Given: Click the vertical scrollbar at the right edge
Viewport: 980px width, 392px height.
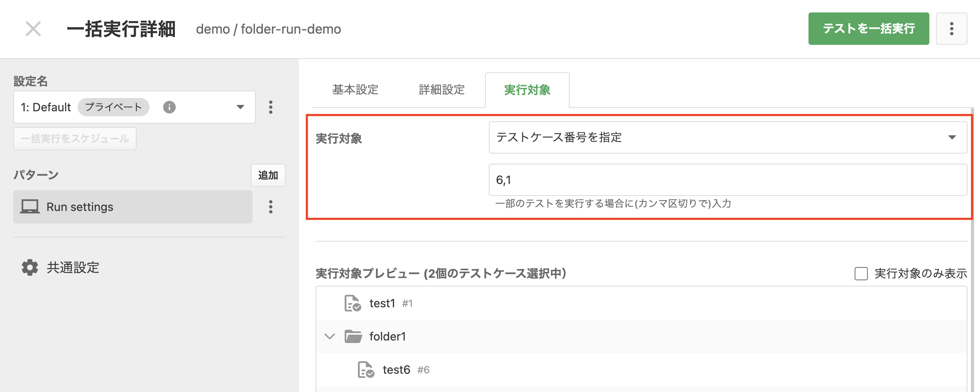Looking at the screenshot, I should pos(972,249).
